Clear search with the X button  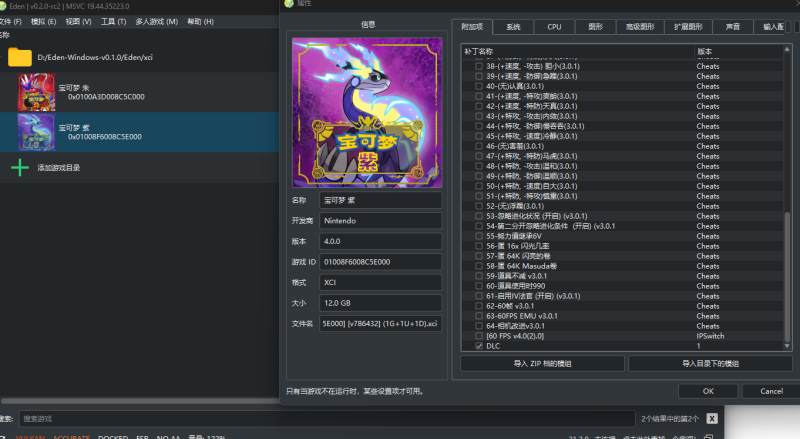click(712, 419)
